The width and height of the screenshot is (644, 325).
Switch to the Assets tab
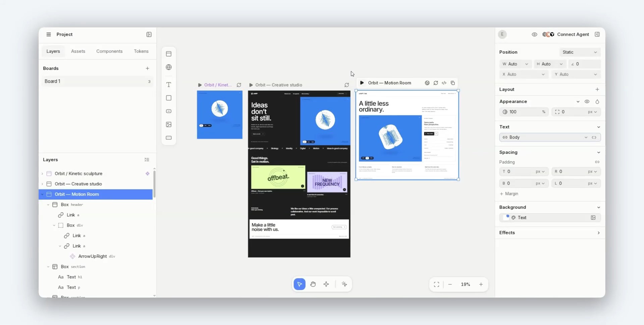coord(78,51)
